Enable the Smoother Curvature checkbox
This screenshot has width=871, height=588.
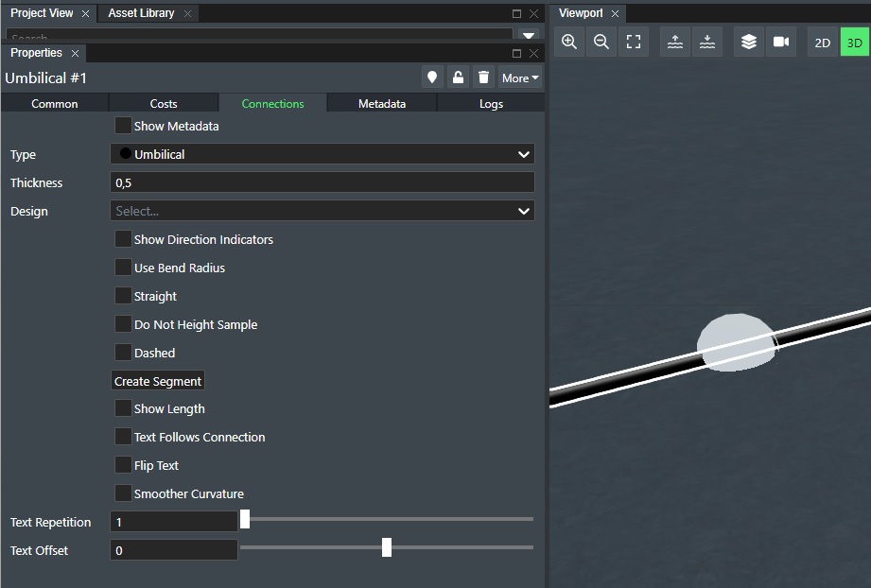tap(123, 493)
